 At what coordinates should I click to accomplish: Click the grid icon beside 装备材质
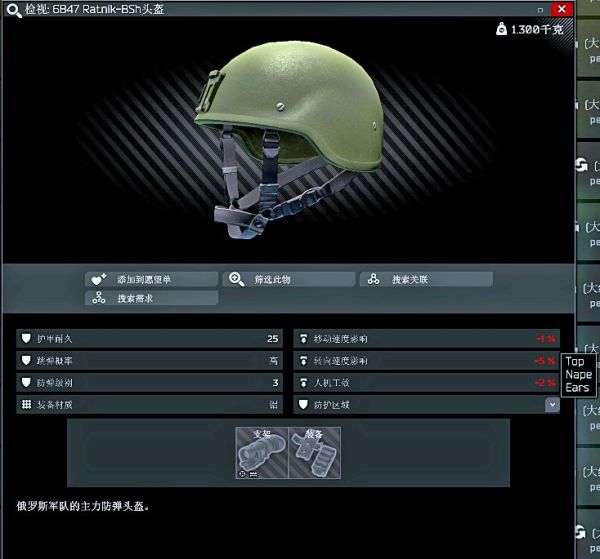click(x=25, y=405)
